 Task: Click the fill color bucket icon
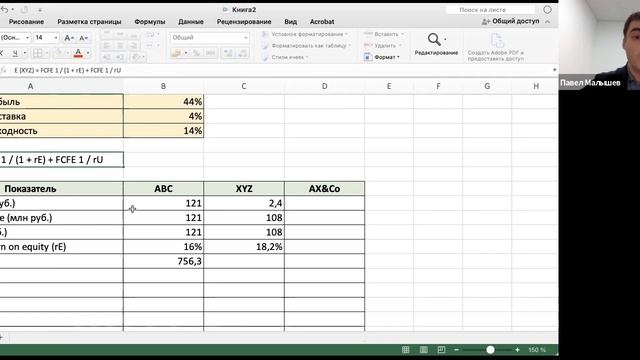pyautogui.click(x=58, y=53)
